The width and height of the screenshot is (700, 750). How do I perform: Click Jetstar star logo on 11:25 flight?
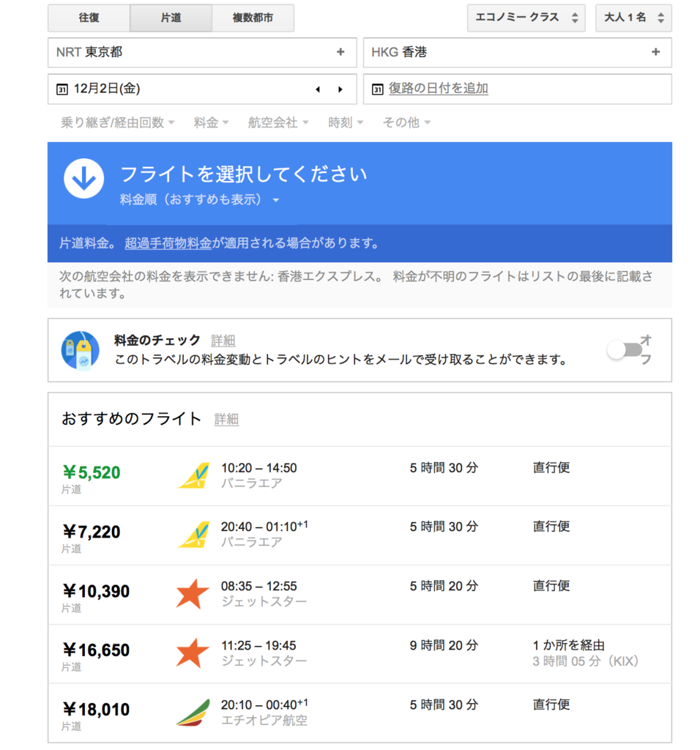tap(193, 653)
